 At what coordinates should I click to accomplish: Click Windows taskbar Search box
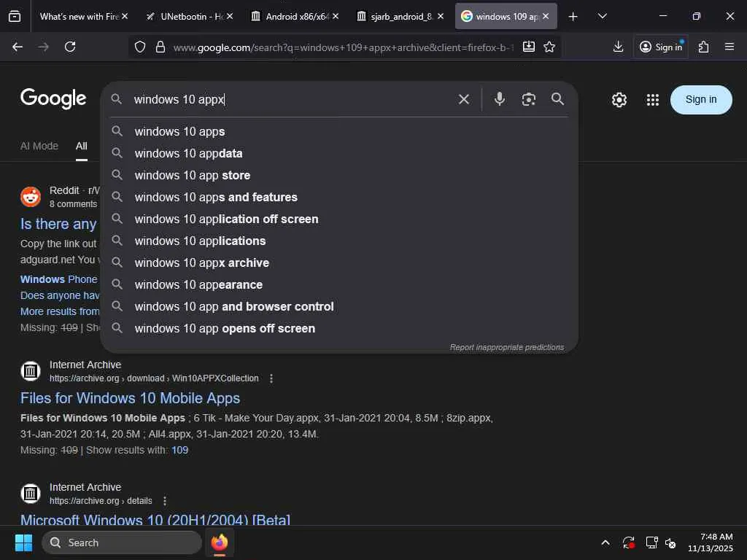point(122,542)
